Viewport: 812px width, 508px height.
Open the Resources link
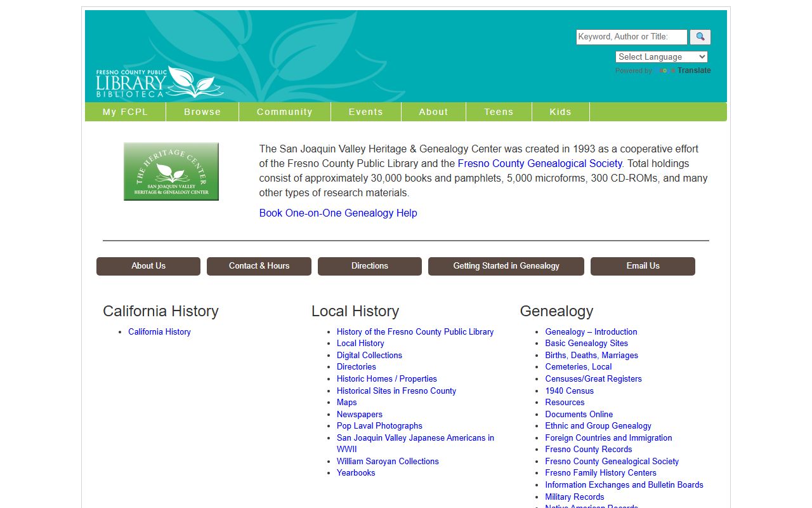coord(565,402)
